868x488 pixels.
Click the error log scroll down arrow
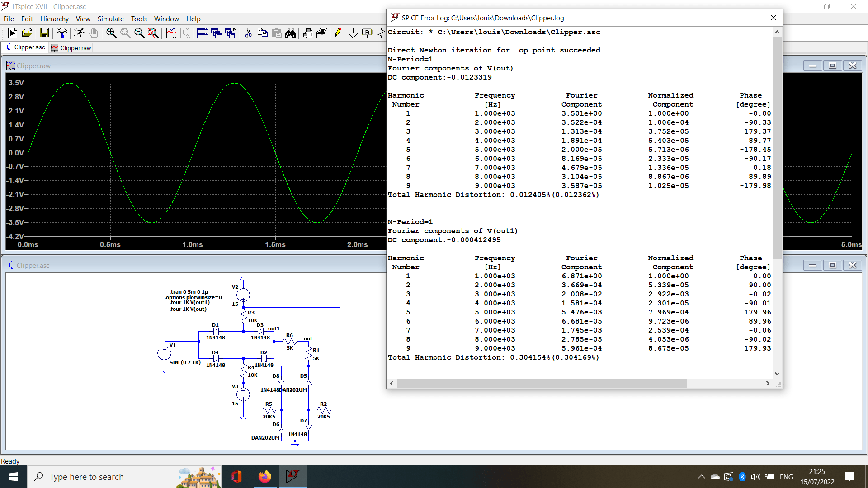tap(777, 374)
